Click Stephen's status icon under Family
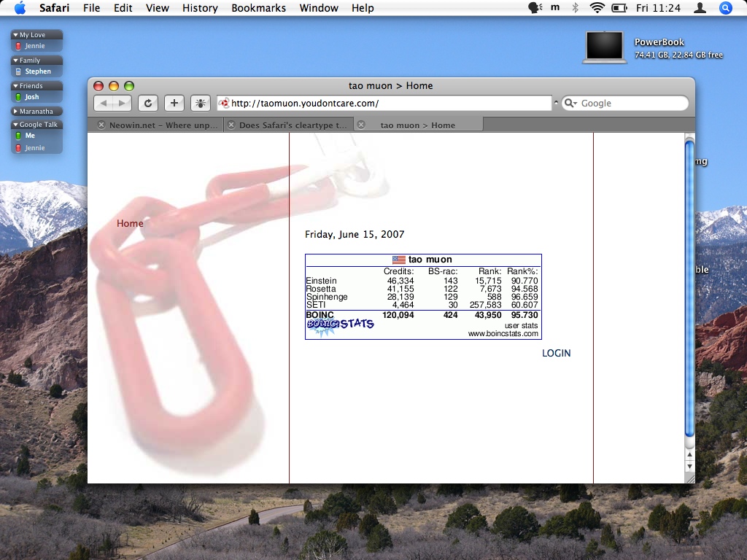This screenshot has width=747, height=560. click(18, 72)
